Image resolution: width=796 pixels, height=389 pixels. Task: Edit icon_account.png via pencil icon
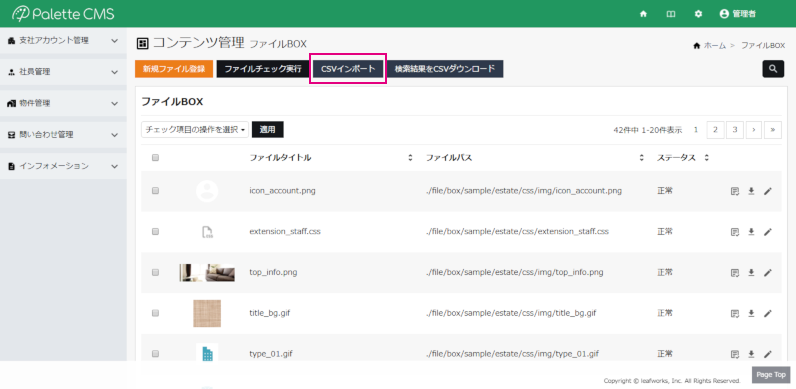768,191
